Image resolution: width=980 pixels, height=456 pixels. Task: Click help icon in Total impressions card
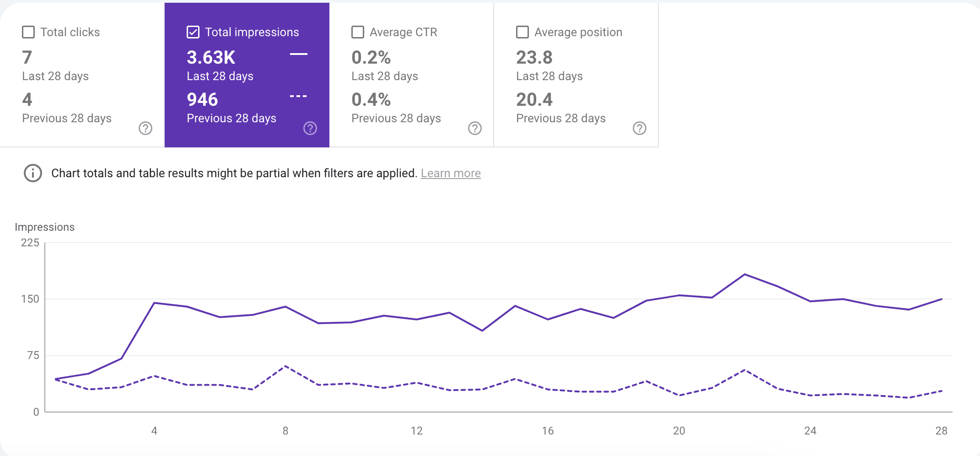coord(310,128)
